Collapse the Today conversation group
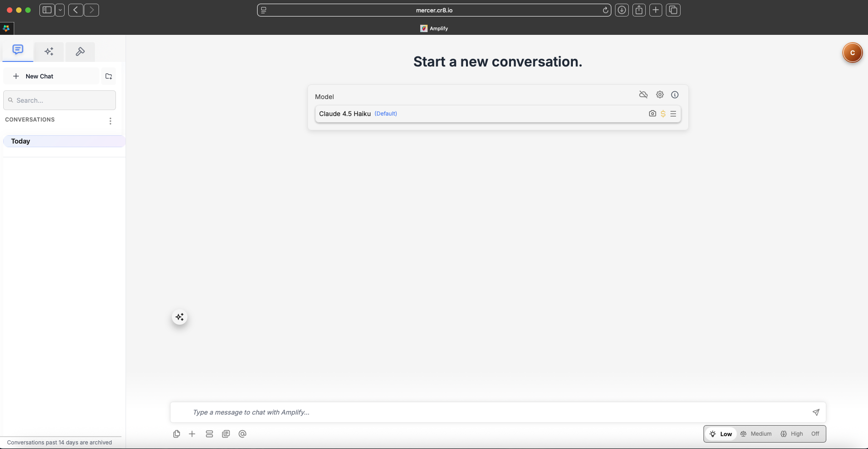This screenshot has width=868, height=449. click(x=64, y=141)
